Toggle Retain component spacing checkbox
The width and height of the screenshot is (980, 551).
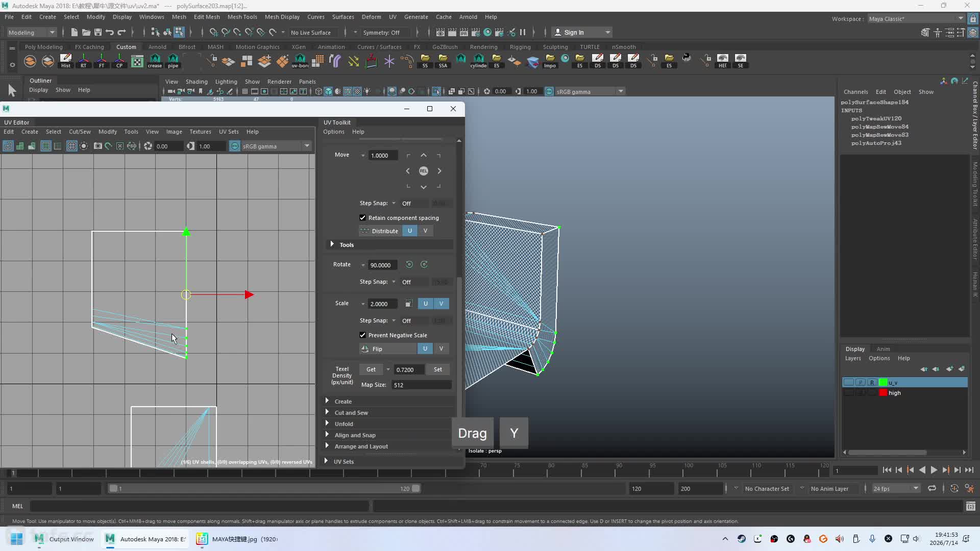pyautogui.click(x=363, y=218)
